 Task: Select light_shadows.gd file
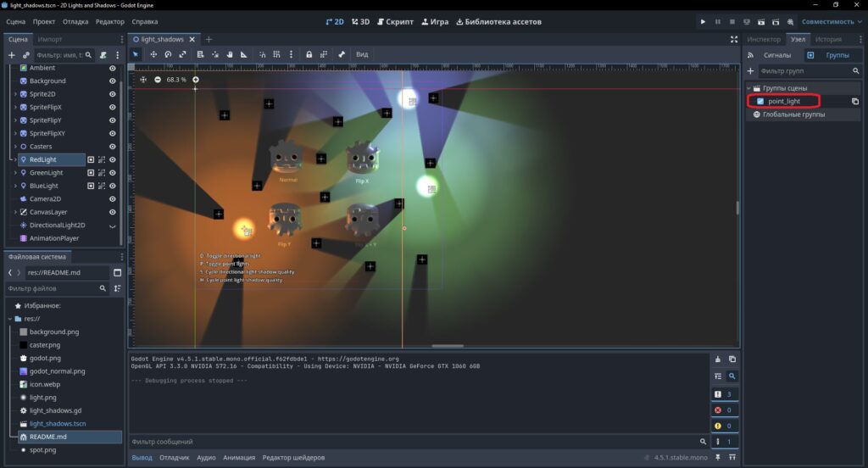(x=55, y=410)
